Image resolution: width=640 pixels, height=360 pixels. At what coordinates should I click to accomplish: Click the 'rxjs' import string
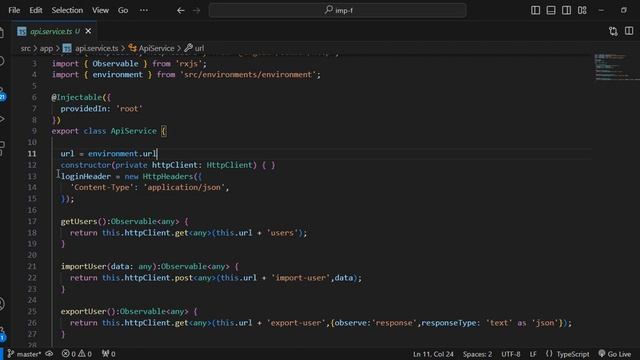188,64
